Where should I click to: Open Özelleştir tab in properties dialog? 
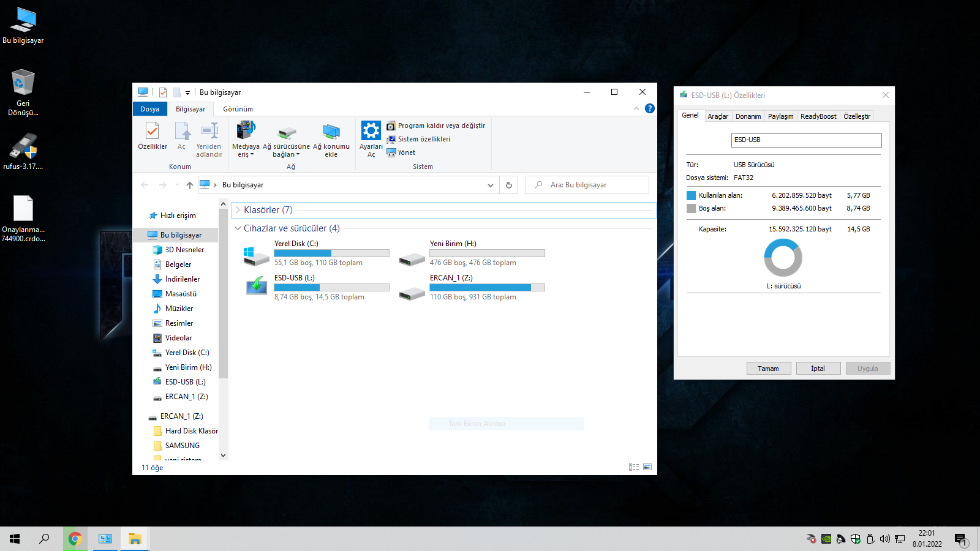click(856, 116)
